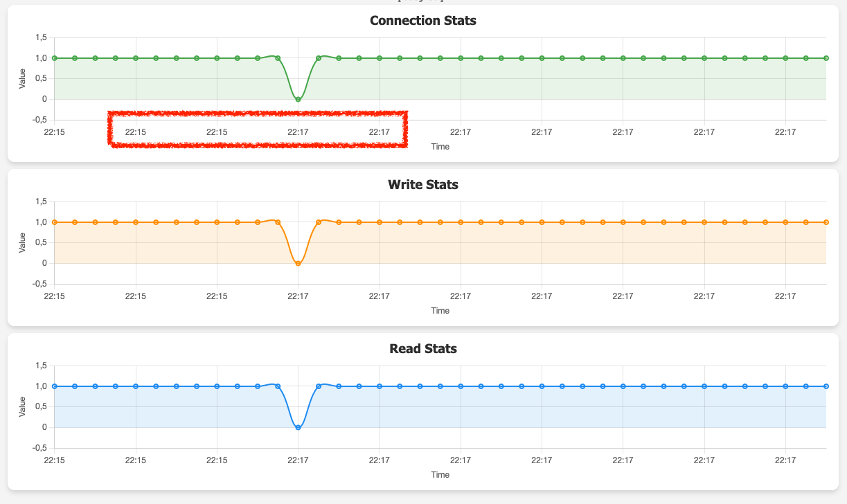Click the first blue data point marker
This screenshot has width=847, height=504.
(55, 386)
